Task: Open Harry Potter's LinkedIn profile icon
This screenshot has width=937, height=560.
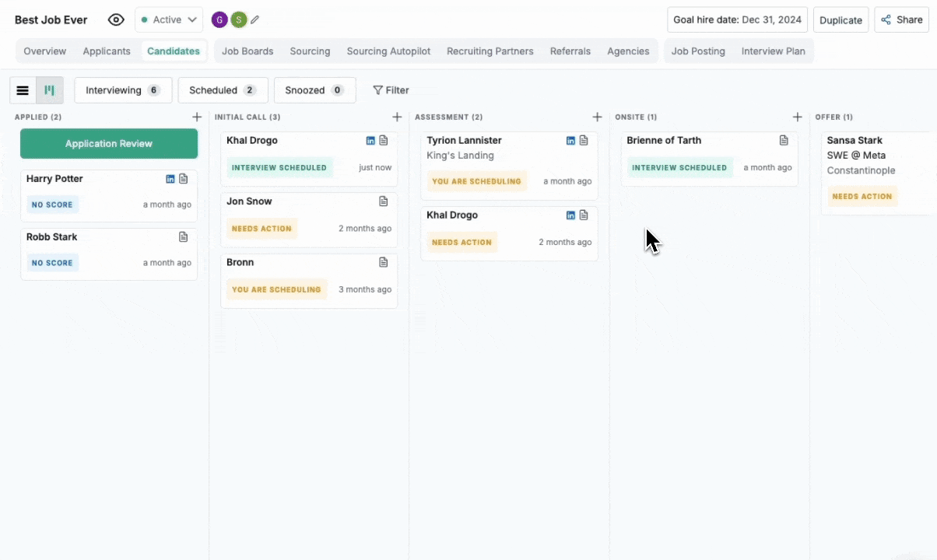Action: 170,179
